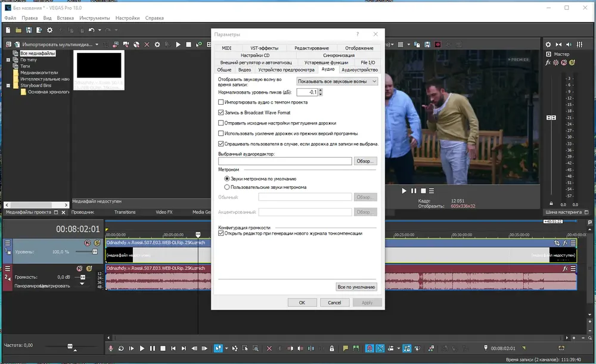Click the Record button in transport bar

coord(110,348)
